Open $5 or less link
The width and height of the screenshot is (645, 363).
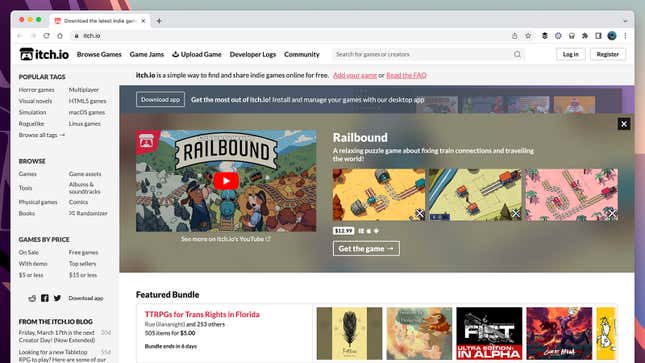click(x=31, y=275)
